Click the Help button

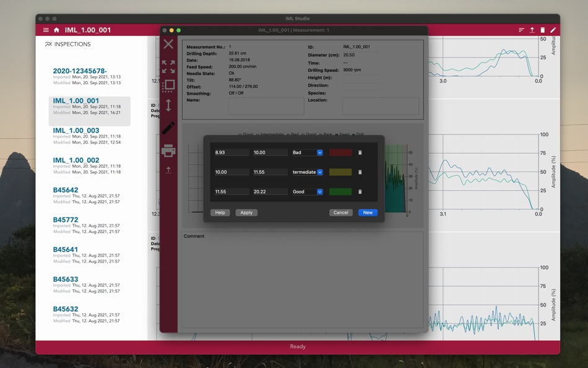pyautogui.click(x=220, y=212)
